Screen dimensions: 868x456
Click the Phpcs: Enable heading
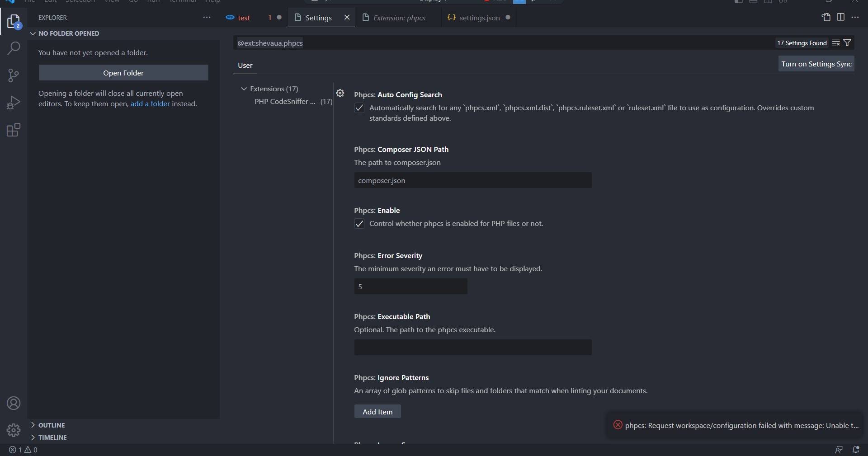point(377,211)
